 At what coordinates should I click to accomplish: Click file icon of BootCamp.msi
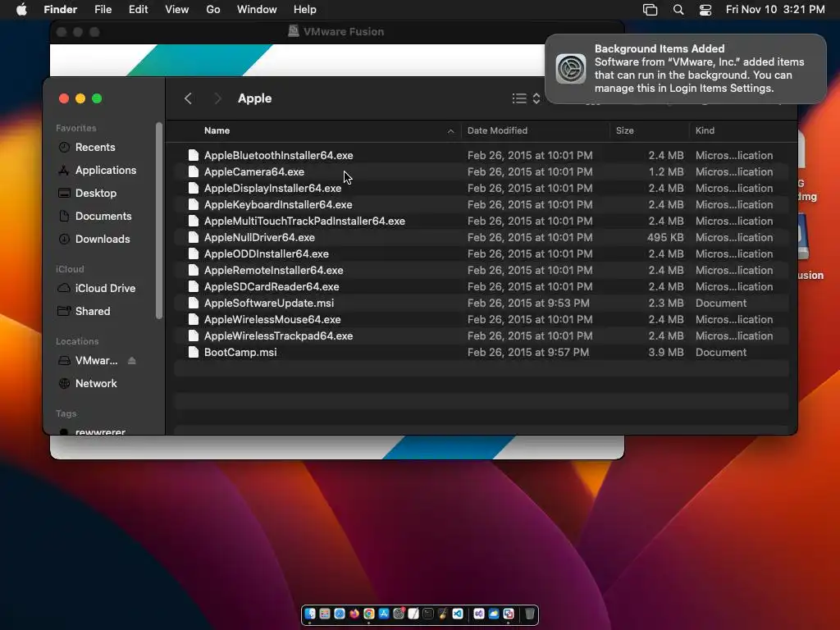pos(194,353)
